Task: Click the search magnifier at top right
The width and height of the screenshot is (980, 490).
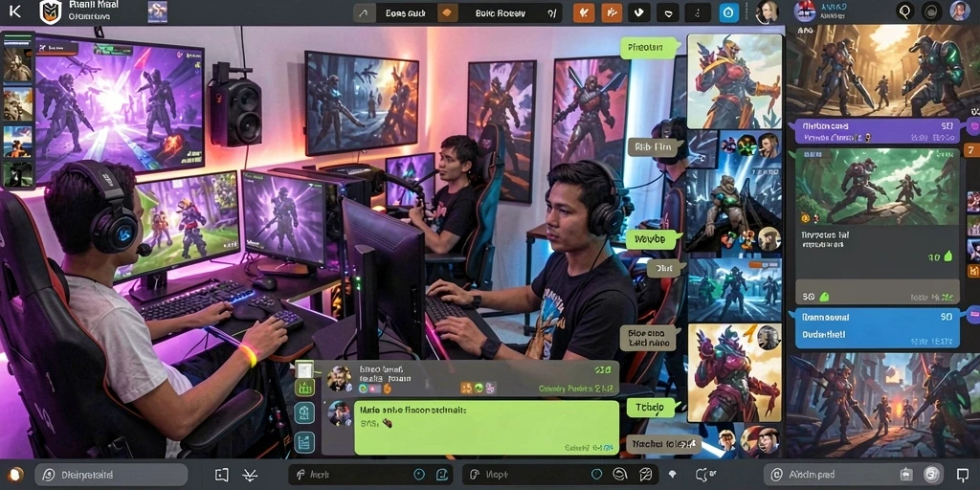Action: [x=905, y=11]
